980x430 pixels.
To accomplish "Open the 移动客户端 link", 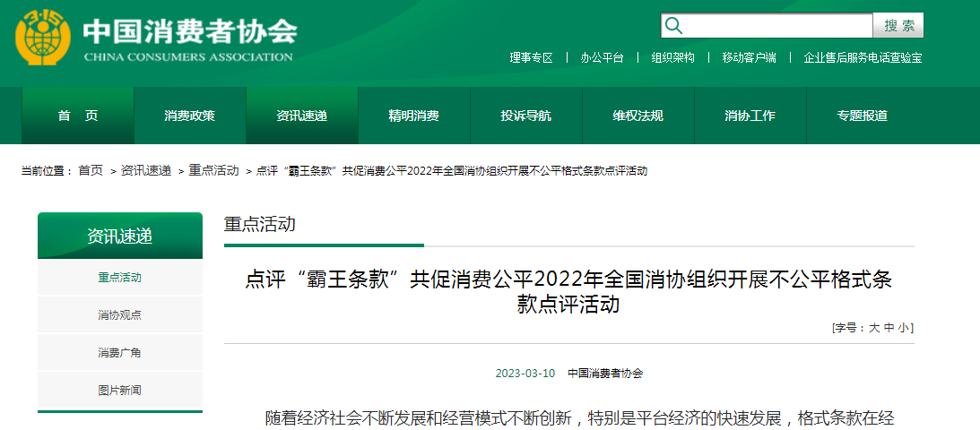I will click(x=750, y=57).
